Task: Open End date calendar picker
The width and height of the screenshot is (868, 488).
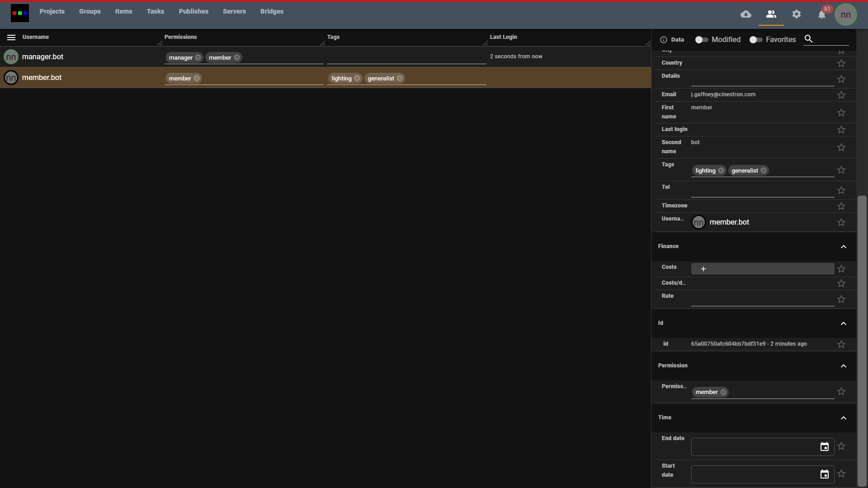Action: 825,447
